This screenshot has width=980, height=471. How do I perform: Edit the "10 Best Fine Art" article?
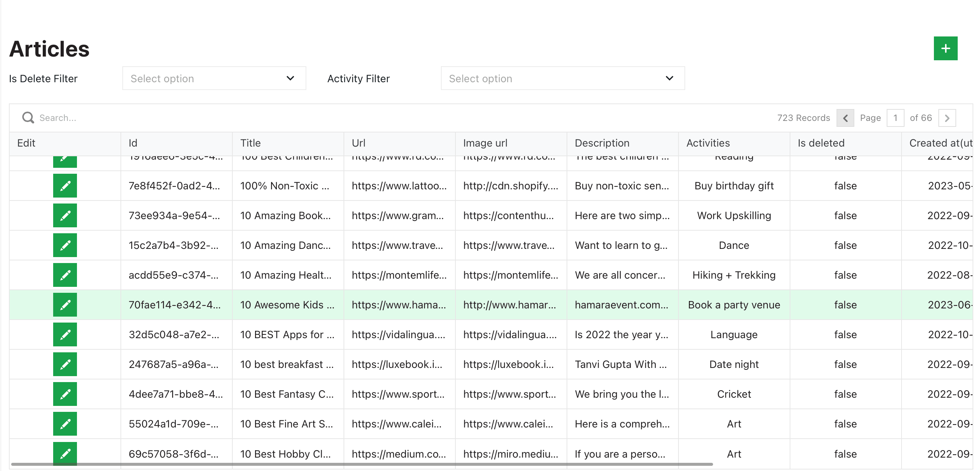coord(65,424)
